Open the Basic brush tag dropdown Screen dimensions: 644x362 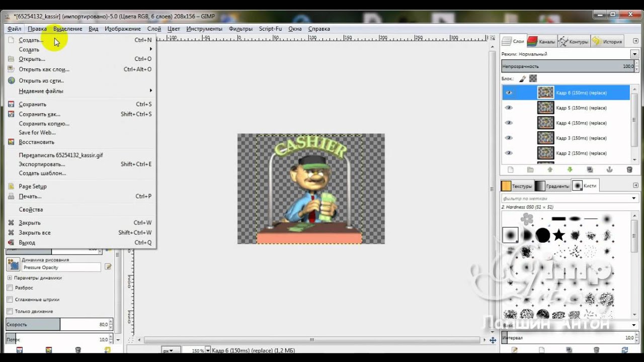point(634,325)
